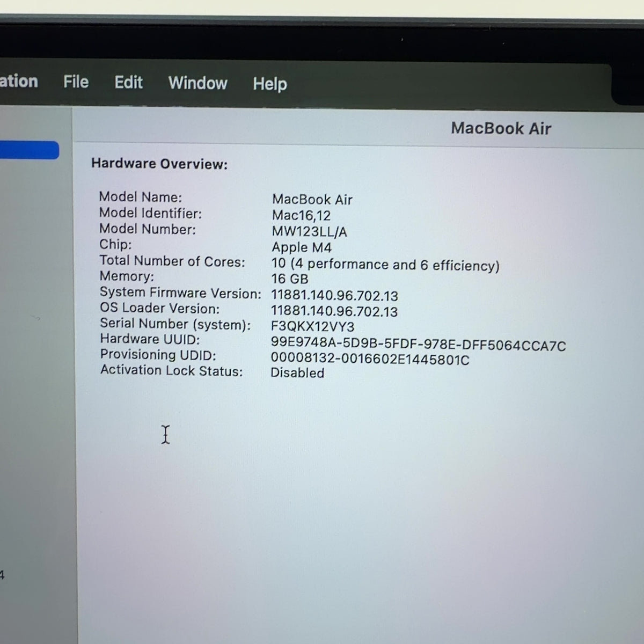Click the 'Model Number:' label

click(148, 229)
